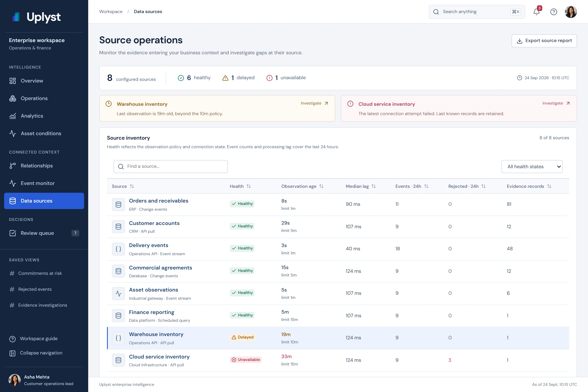Open the user avatar in top bar

click(x=571, y=12)
